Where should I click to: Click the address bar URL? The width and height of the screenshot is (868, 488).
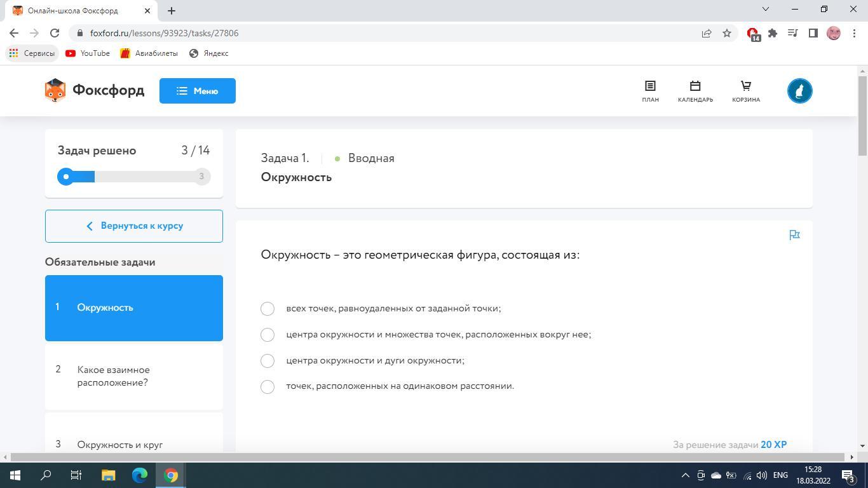click(164, 33)
